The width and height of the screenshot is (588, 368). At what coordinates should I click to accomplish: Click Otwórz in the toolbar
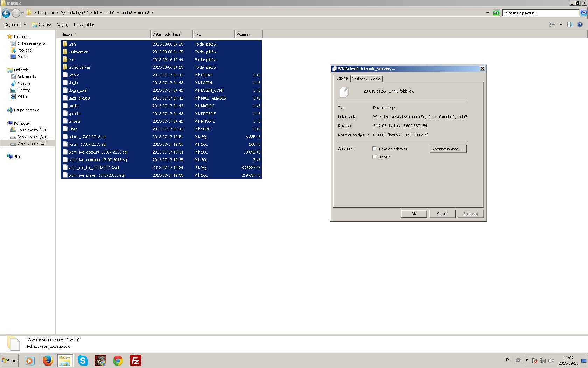tap(42, 25)
